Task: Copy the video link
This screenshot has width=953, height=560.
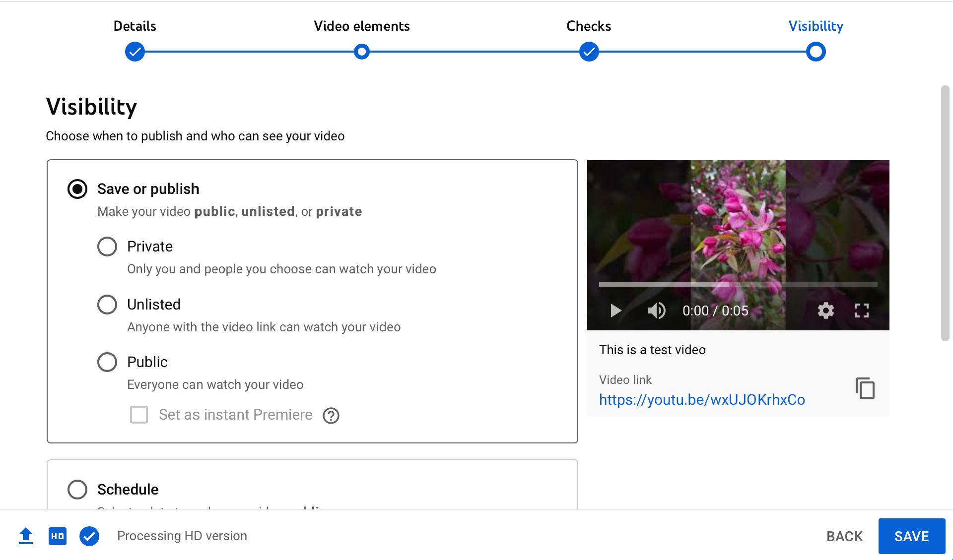Action: coord(865,388)
